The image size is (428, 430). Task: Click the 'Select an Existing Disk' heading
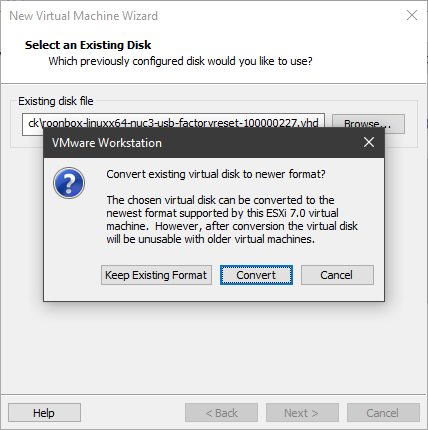(88, 45)
